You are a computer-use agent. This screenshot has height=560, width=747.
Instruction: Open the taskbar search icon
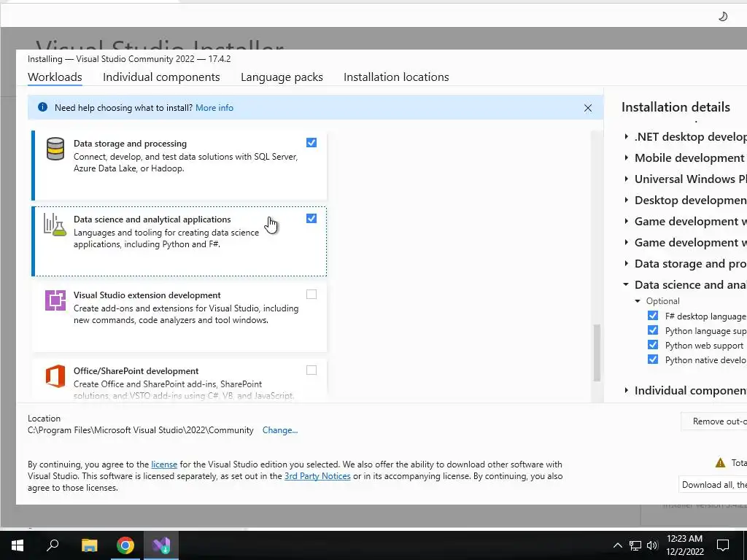point(53,545)
